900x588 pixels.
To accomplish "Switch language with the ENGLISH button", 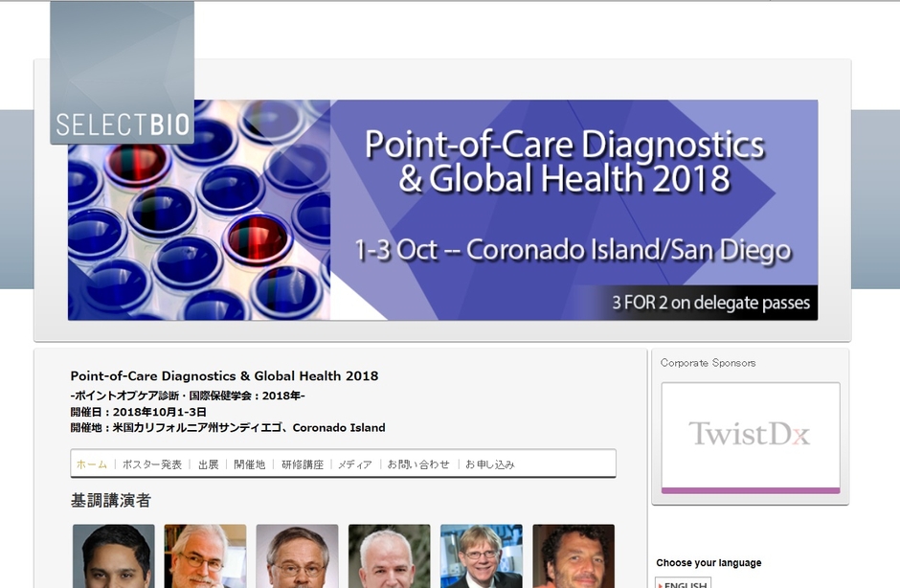I will (x=684, y=583).
